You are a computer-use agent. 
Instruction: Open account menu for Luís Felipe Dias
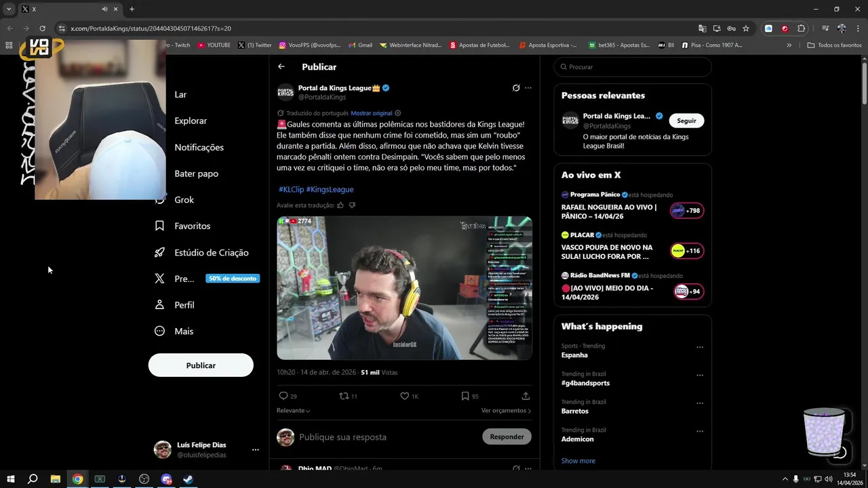point(256,449)
